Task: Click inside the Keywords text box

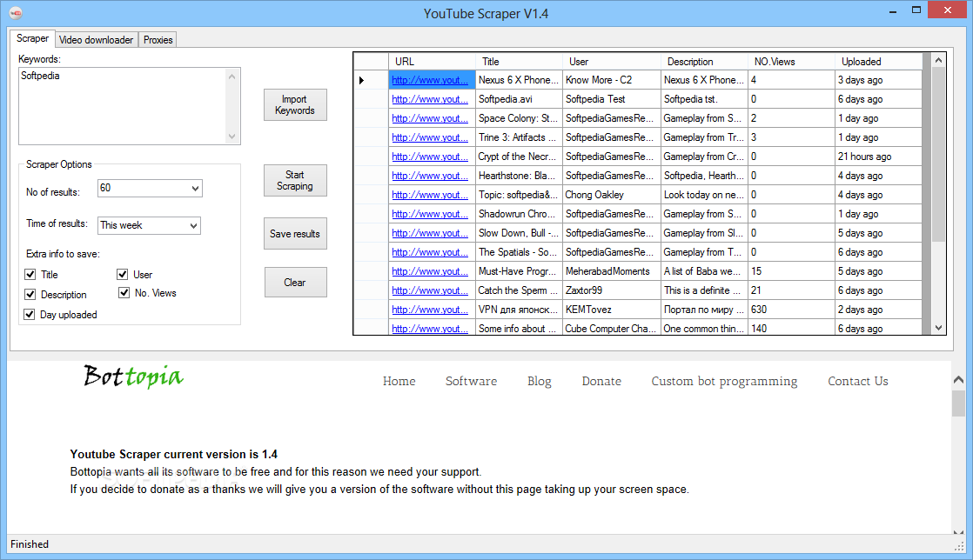Action: pos(123,106)
